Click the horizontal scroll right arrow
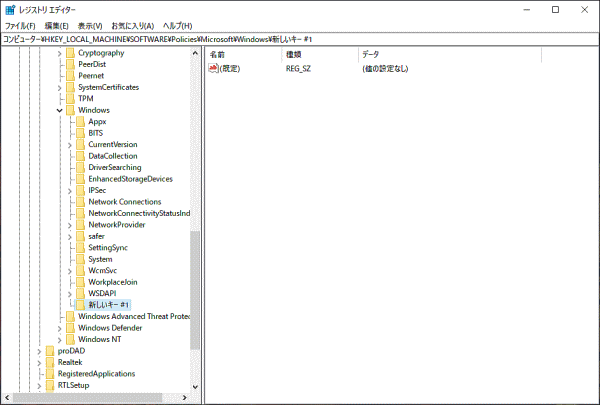The height and width of the screenshot is (405, 600). tap(184, 398)
